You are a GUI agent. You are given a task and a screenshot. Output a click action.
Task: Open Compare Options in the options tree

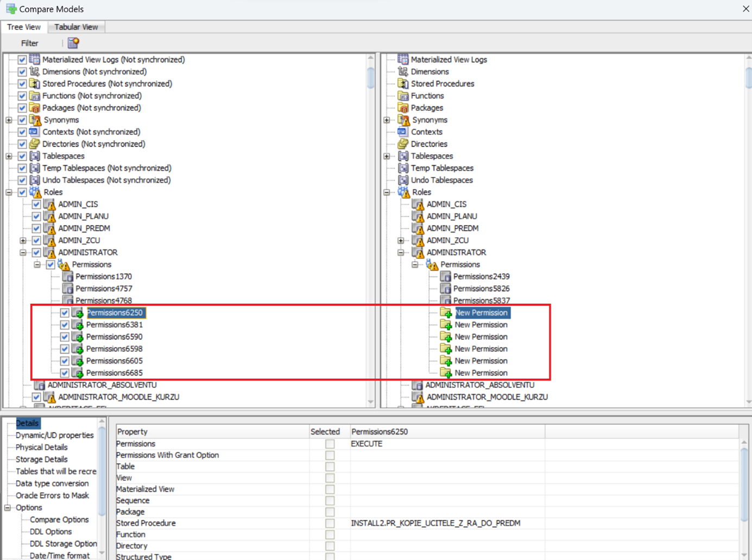pos(59,520)
